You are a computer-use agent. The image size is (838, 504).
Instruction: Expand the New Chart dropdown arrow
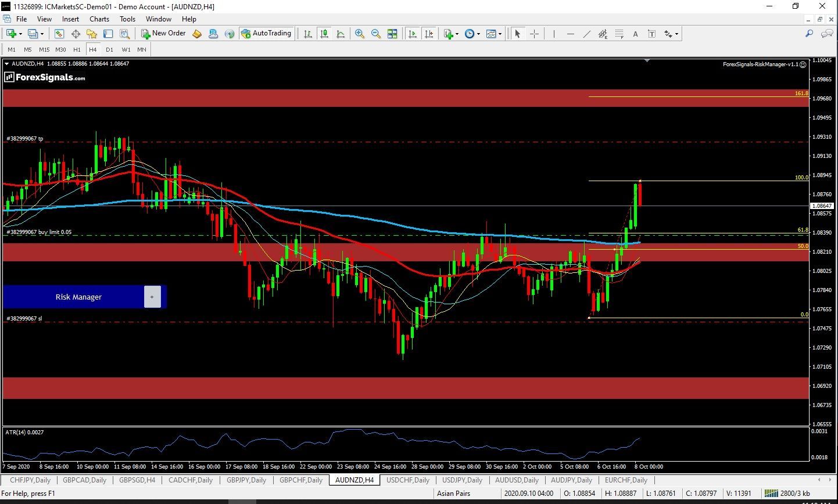click(20, 34)
